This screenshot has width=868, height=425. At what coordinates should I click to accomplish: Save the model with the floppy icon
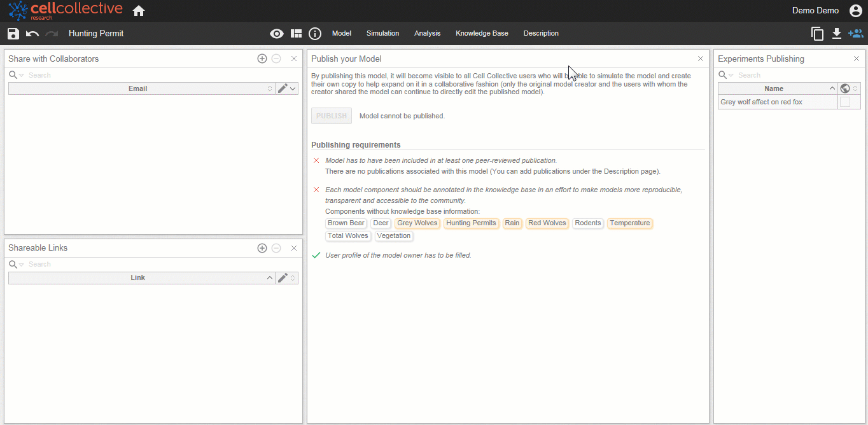13,34
